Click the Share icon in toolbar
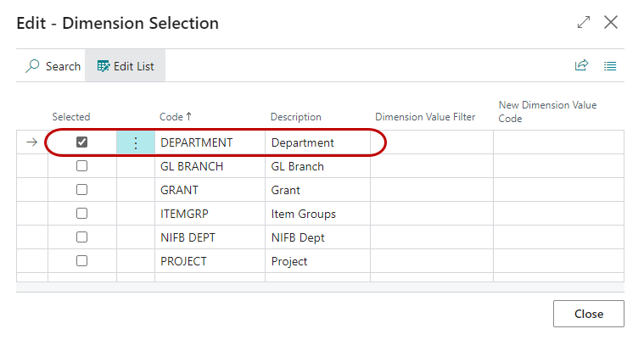644x340 pixels. [581, 66]
